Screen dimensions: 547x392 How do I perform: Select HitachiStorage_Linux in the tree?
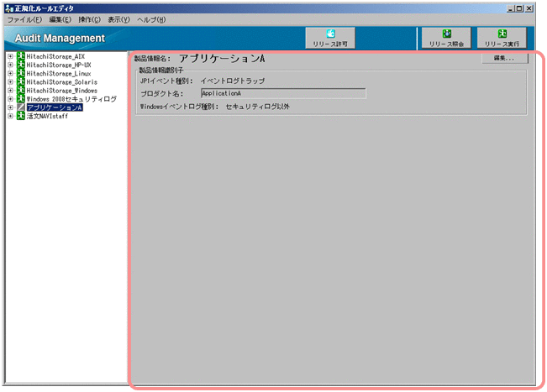point(59,74)
